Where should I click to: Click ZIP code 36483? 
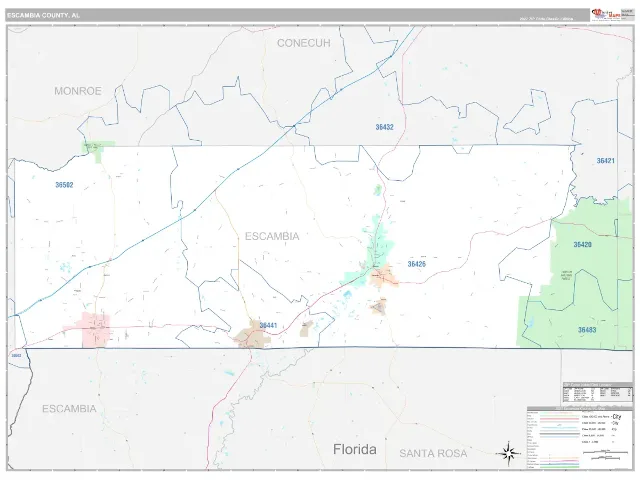(587, 330)
